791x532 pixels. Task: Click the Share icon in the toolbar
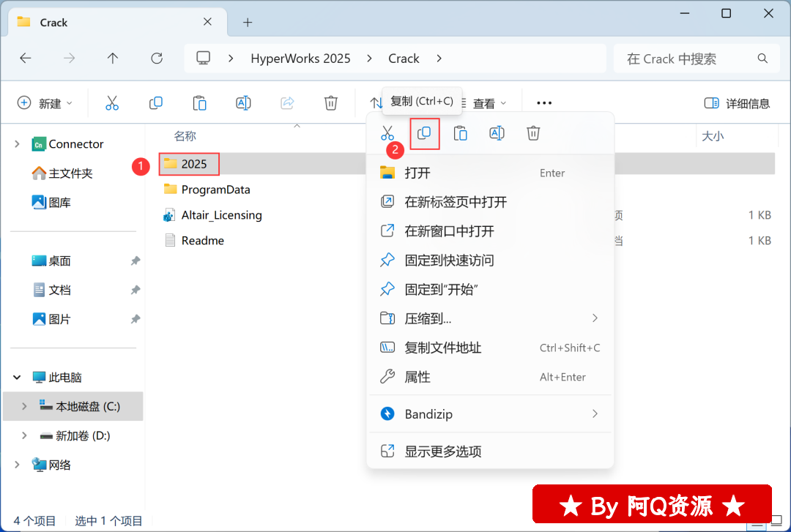[287, 103]
